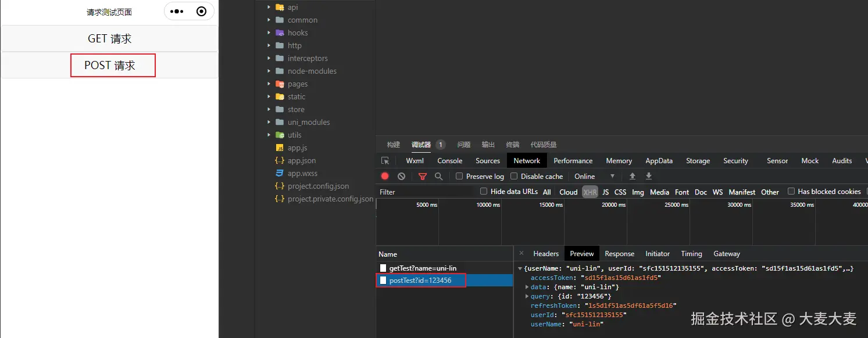Open the mini program more-options dots
Screen dimensions: 868x338
[177, 12]
